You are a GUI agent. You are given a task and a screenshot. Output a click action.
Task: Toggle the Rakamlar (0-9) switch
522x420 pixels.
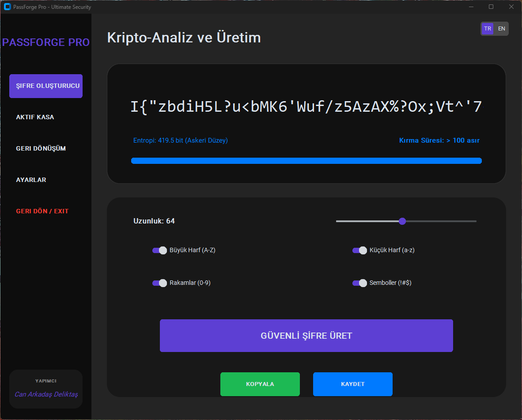[x=159, y=283]
